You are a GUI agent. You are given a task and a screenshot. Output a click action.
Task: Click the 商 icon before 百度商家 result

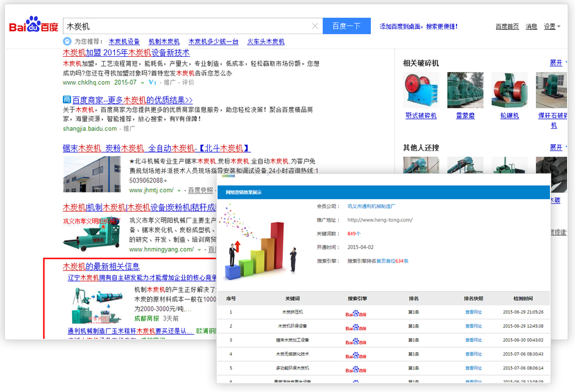point(67,100)
